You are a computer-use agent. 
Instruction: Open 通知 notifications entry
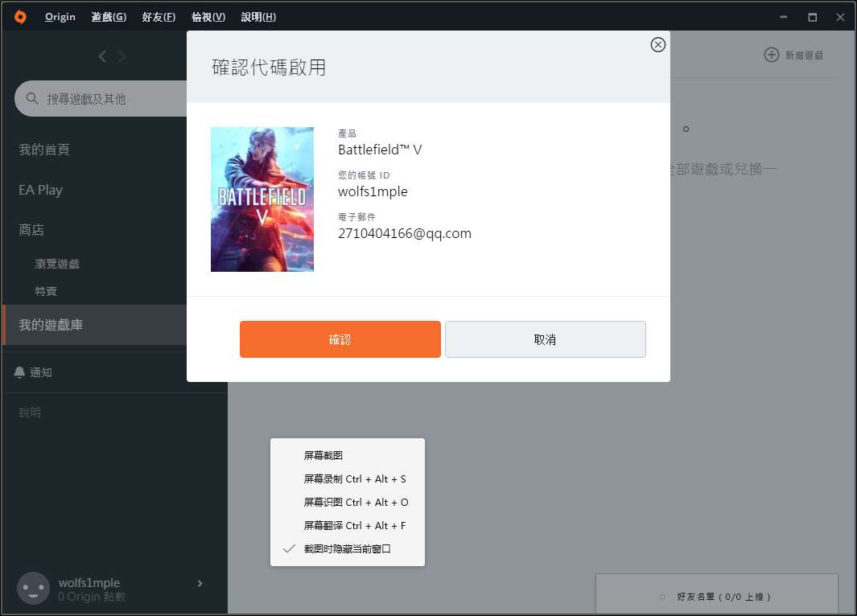click(41, 372)
